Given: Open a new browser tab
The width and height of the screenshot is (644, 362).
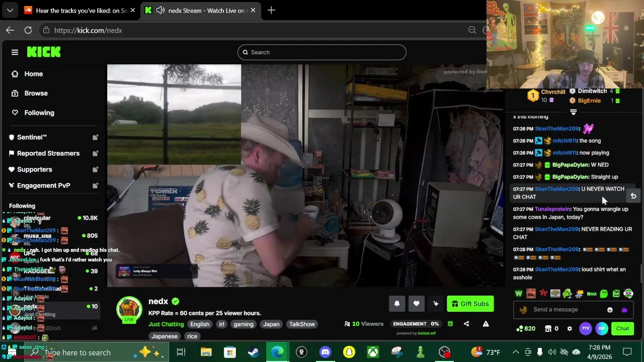Looking at the screenshot, I should click(271, 10).
